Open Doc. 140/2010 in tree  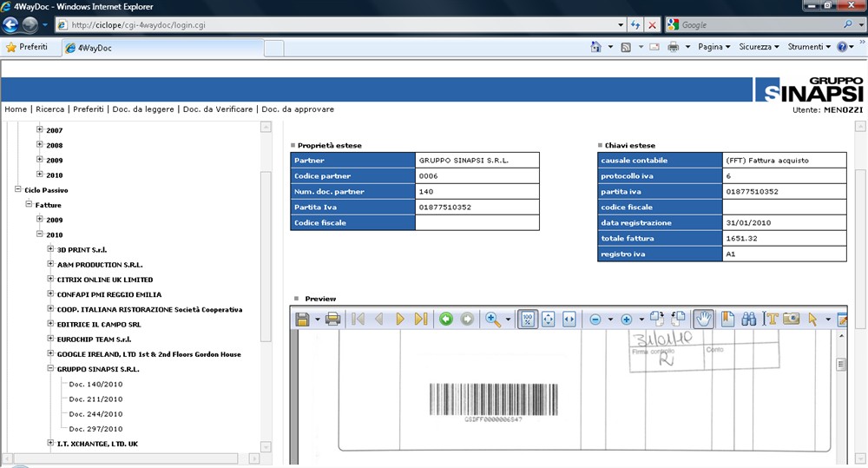[95, 384]
